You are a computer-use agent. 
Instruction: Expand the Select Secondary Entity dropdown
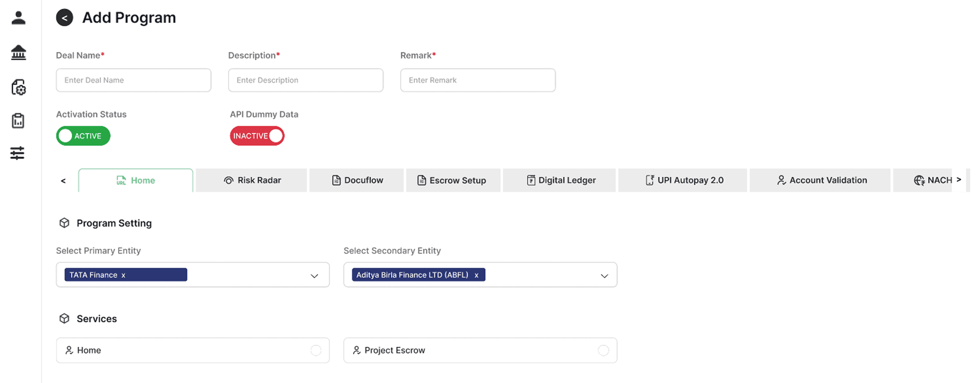[x=604, y=276]
